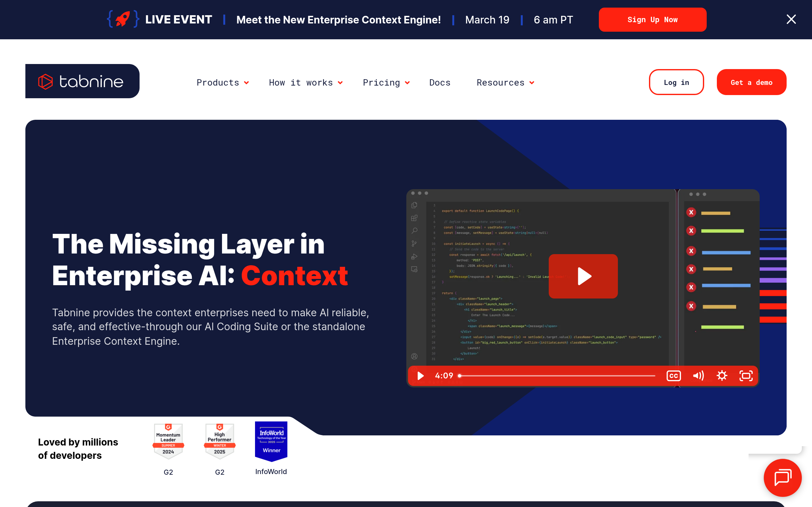Click the Tabnine logo
Screen dimensions: 812x507
coord(82,81)
